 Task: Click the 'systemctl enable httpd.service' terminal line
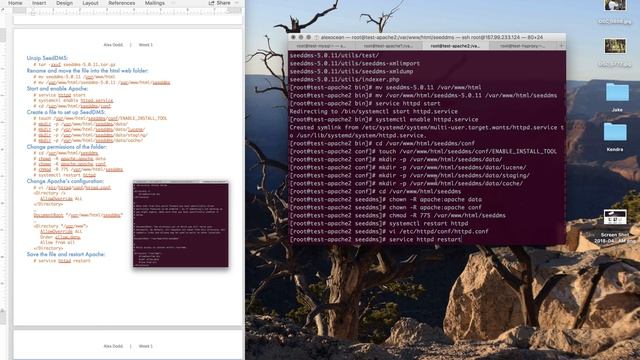click(x=384, y=120)
